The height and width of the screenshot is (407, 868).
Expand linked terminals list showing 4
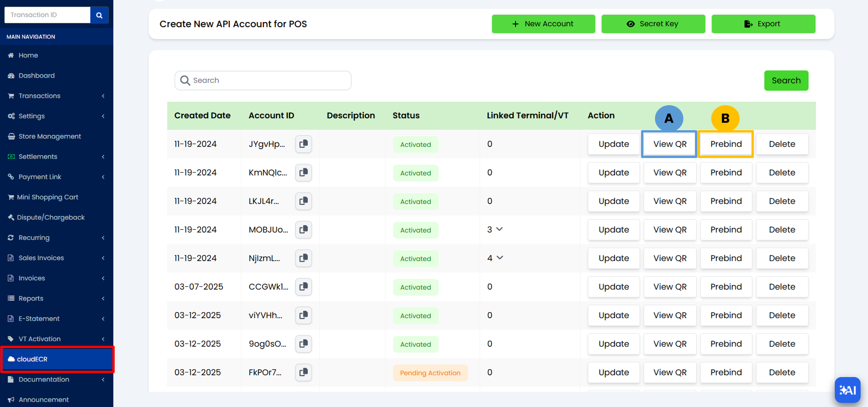click(x=500, y=258)
